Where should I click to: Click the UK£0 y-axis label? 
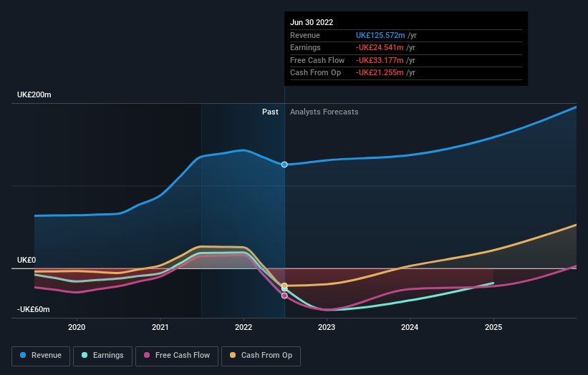tap(26, 260)
